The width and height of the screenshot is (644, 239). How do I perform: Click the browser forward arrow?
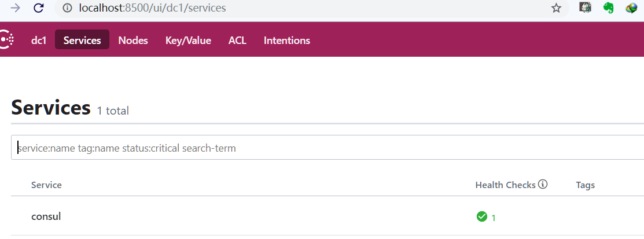pyautogui.click(x=16, y=8)
